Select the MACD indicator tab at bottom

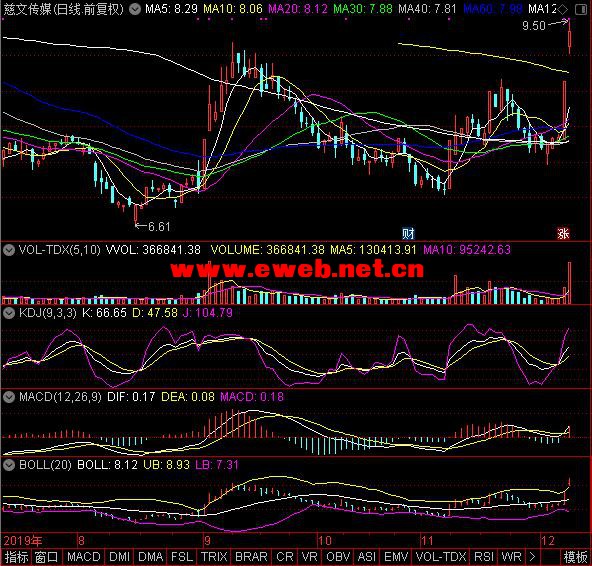[x=83, y=557]
